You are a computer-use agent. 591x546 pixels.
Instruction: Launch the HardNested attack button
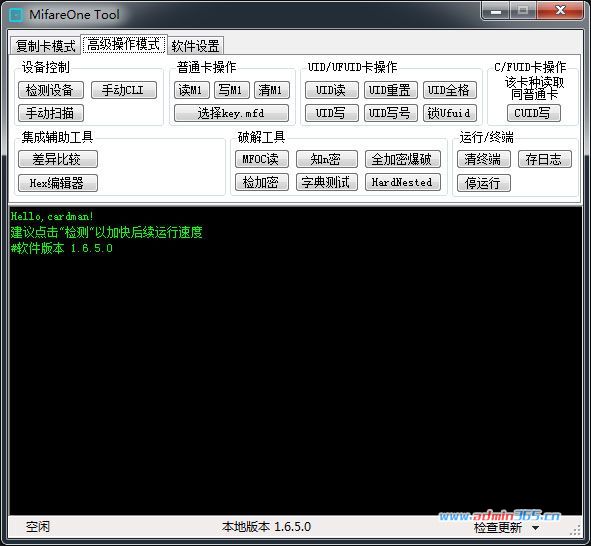pyautogui.click(x=403, y=182)
